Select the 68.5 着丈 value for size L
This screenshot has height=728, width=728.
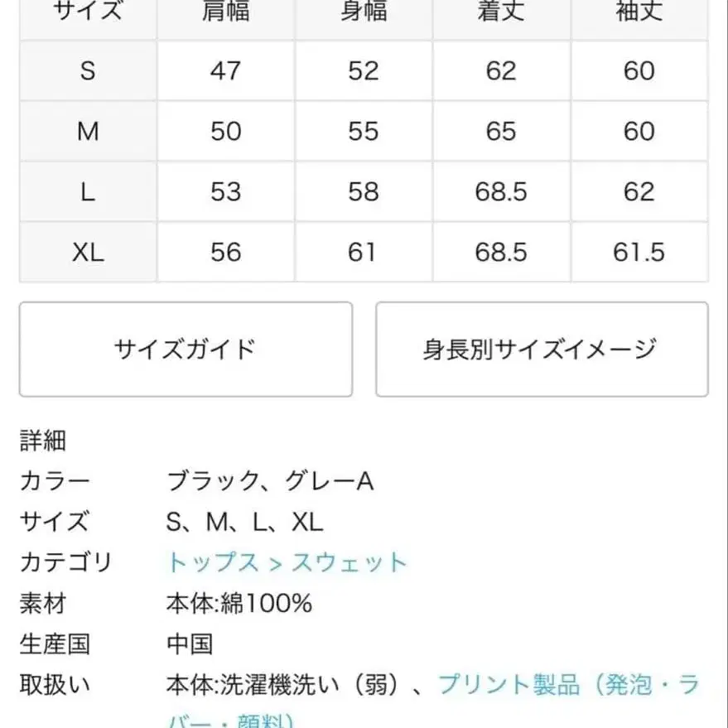[501, 191]
